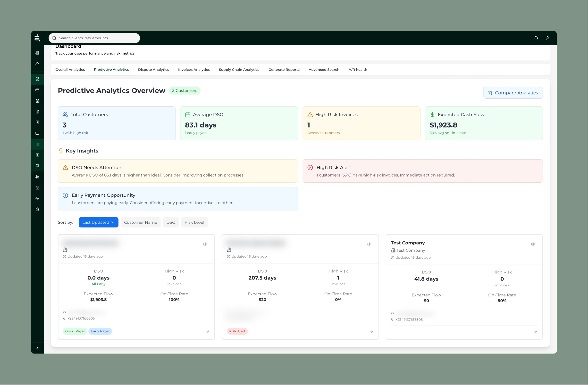
Task: Open Test Company card arrow
Action: pos(535,331)
